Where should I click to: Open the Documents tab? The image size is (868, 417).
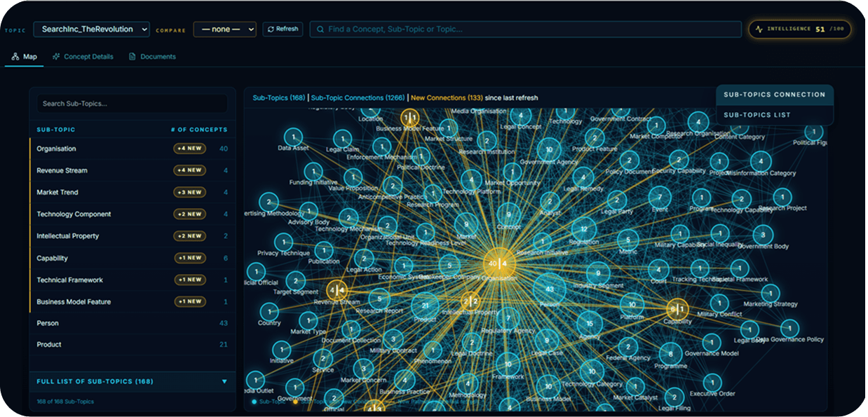click(x=152, y=57)
